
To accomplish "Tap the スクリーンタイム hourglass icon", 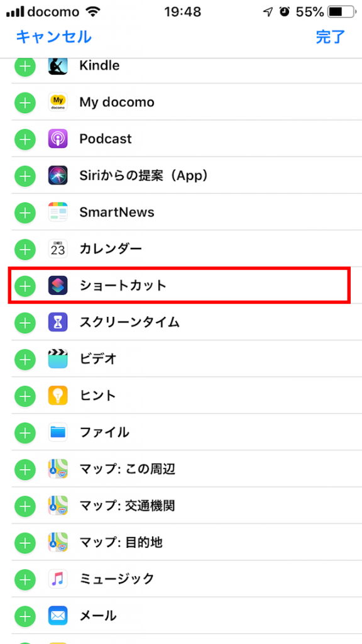I will (x=58, y=322).
